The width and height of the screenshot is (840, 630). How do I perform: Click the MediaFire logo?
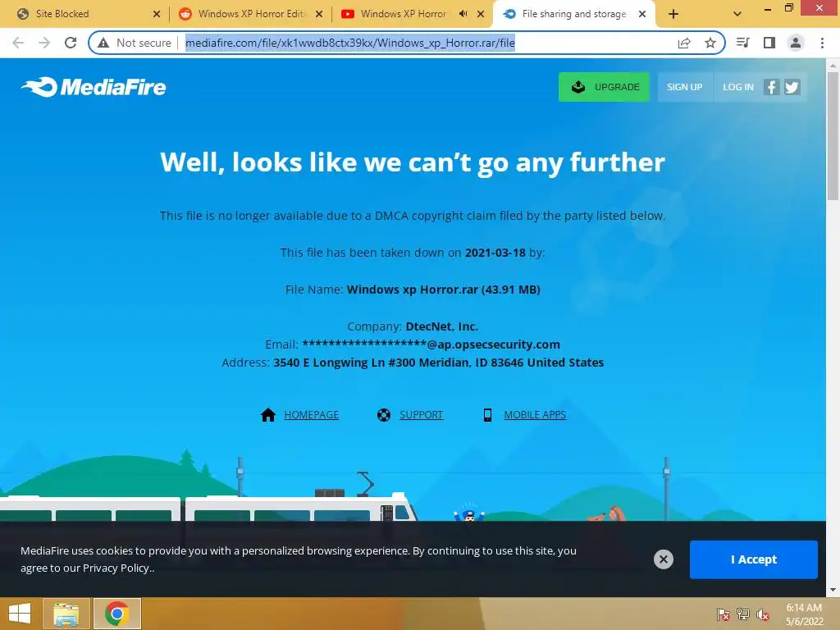click(94, 87)
